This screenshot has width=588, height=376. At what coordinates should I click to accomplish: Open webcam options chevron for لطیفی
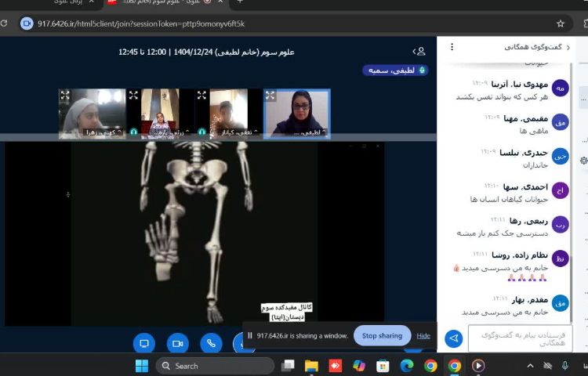pyautogui.click(x=324, y=132)
